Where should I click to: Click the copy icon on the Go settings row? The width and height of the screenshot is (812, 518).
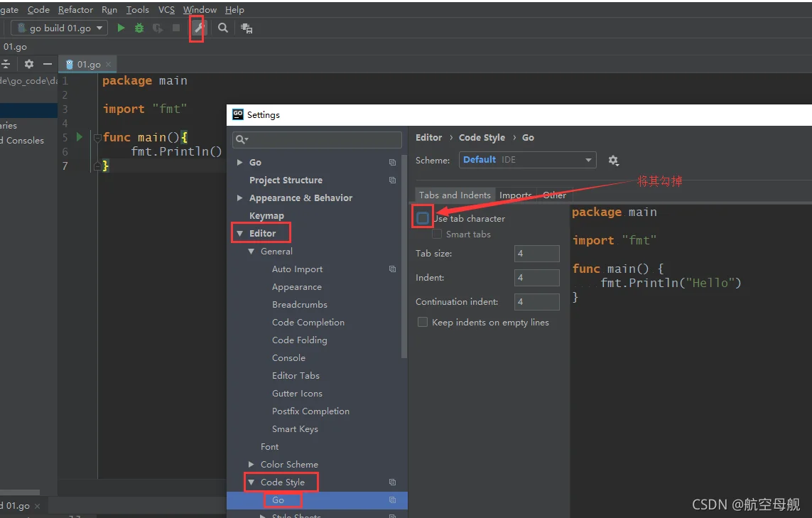(x=393, y=162)
